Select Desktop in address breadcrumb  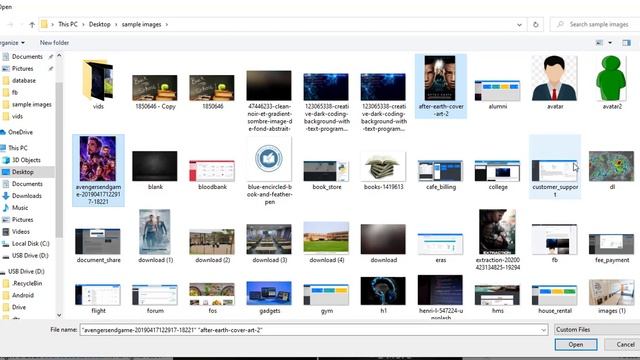100,24
